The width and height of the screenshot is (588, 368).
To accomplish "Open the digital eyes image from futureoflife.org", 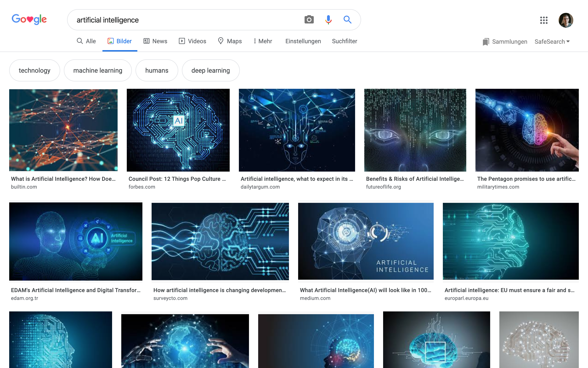I will pyautogui.click(x=415, y=130).
